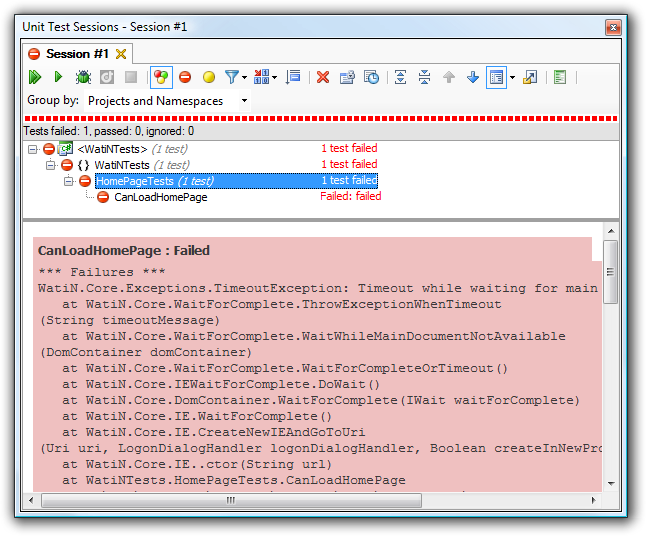This screenshot has width=646, height=536.
Task: Click the C# project icon beside <WatiNTests>
Action: [65, 148]
